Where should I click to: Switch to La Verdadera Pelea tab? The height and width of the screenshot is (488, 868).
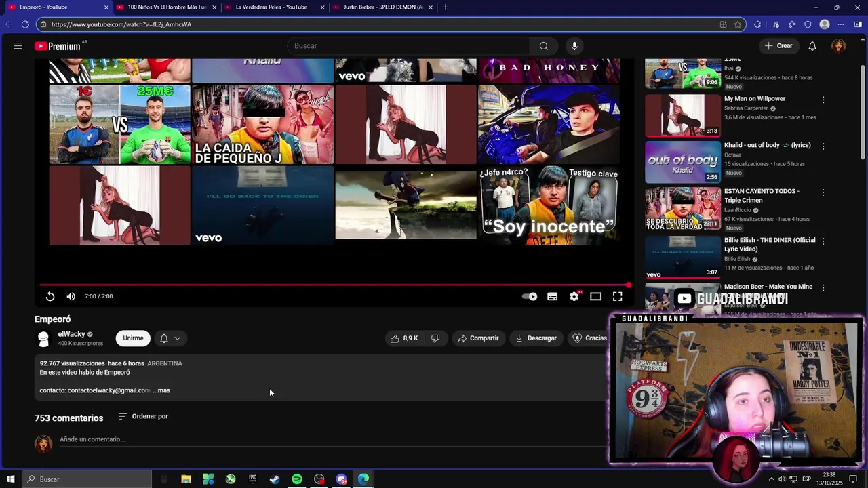[x=273, y=7]
